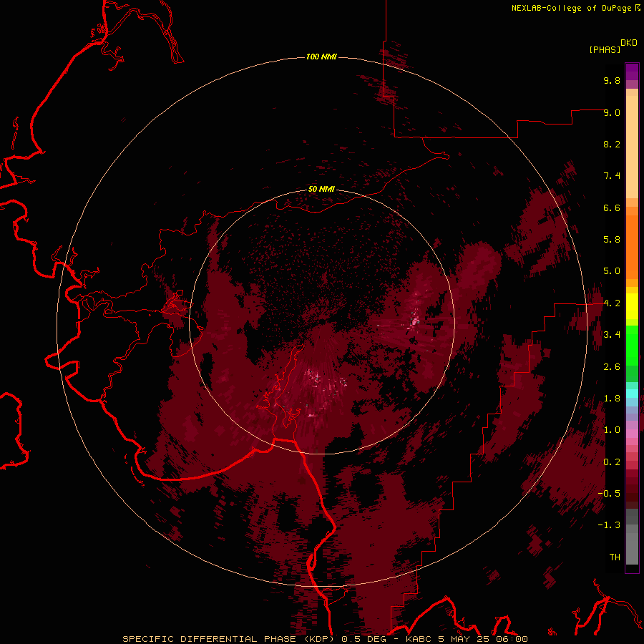Click the KABC 5 MAY 25 06:00 timestamp
Screen dimensions: 644x644
click(467, 639)
